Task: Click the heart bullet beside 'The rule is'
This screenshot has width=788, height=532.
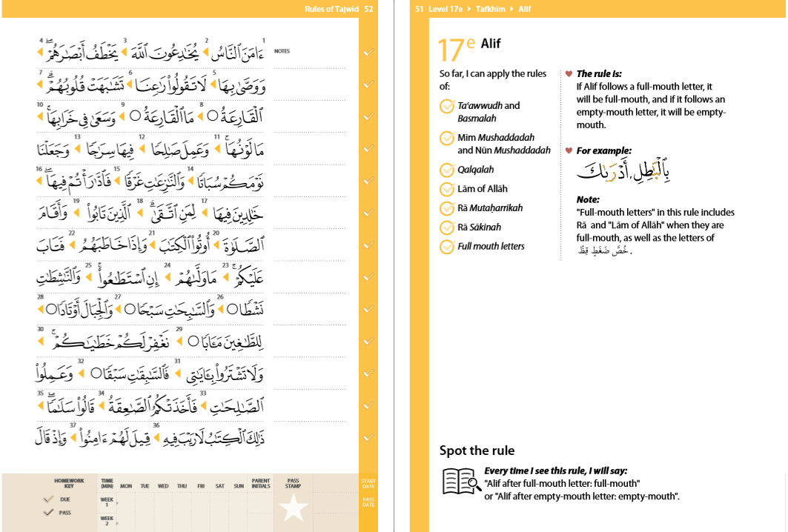Action: pos(569,74)
